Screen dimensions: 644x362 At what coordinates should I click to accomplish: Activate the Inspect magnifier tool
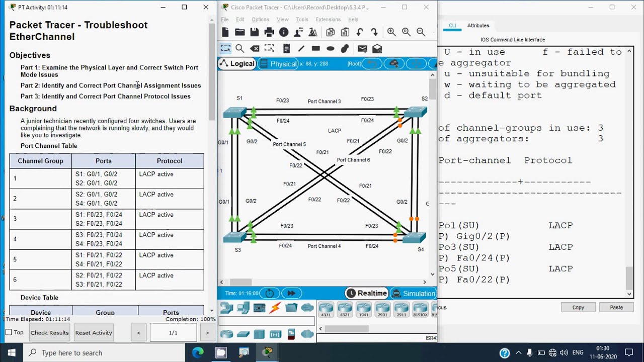[x=240, y=49]
